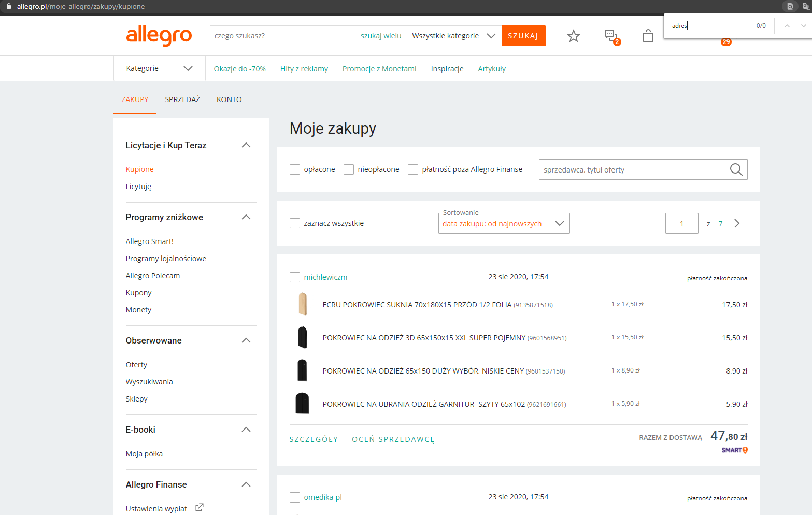This screenshot has width=812, height=515.
Task: Collapse Allegro Finanse section
Action: click(246, 484)
